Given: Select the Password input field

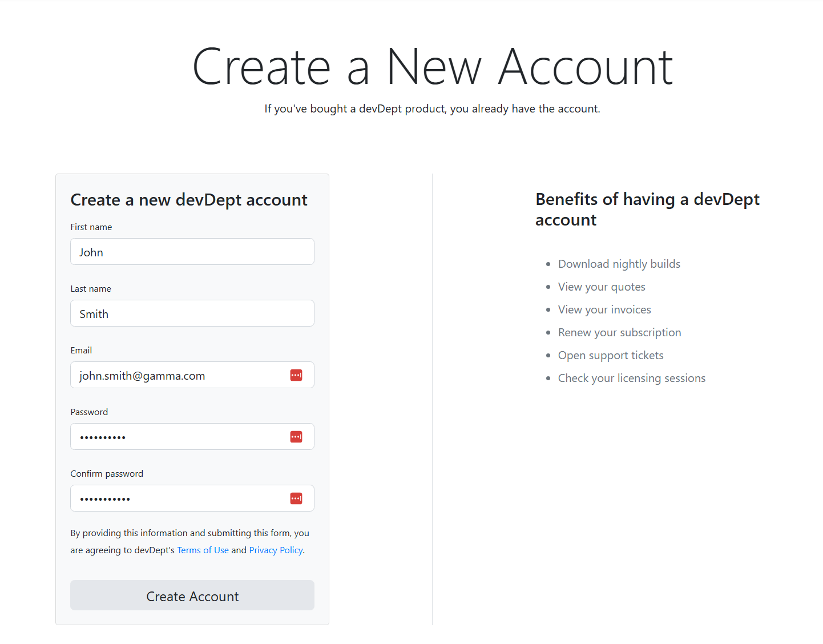Looking at the screenshot, I should point(192,437).
